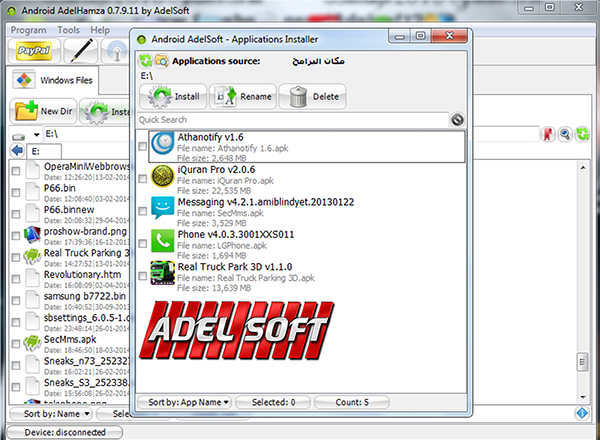
Task: Click the Count: 5 status button
Action: [352, 402]
